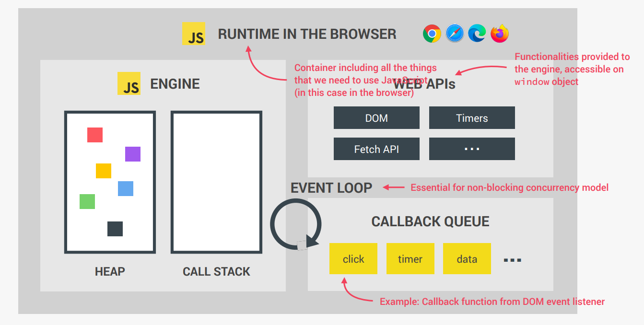Click the Fetch API box

pos(376,149)
